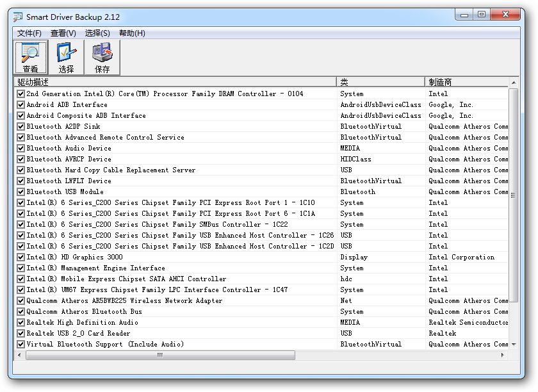Screen dimensions: 538x392
Task: Uncheck the Android ADB Interface driver
Action: [20, 104]
